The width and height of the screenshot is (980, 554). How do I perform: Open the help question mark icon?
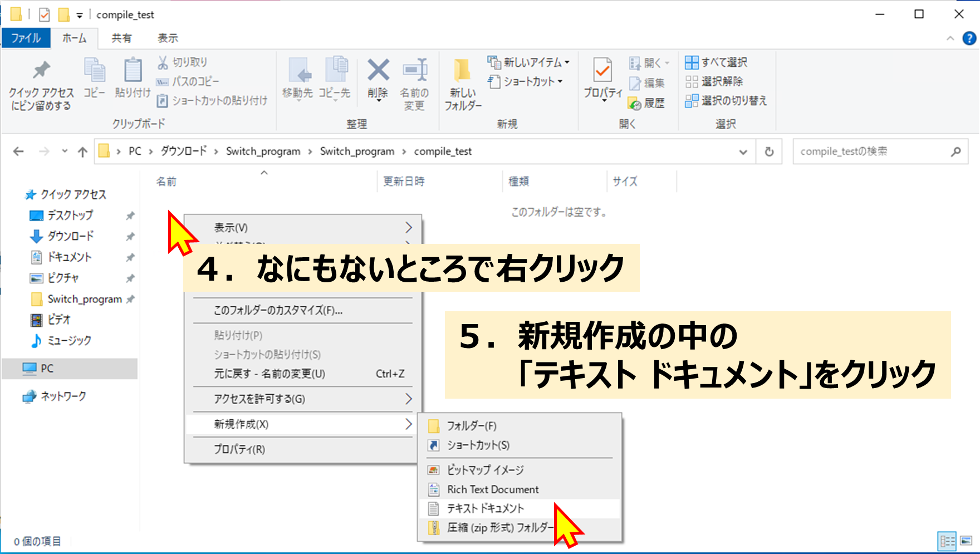pyautogui.click(x=969, y=38)
